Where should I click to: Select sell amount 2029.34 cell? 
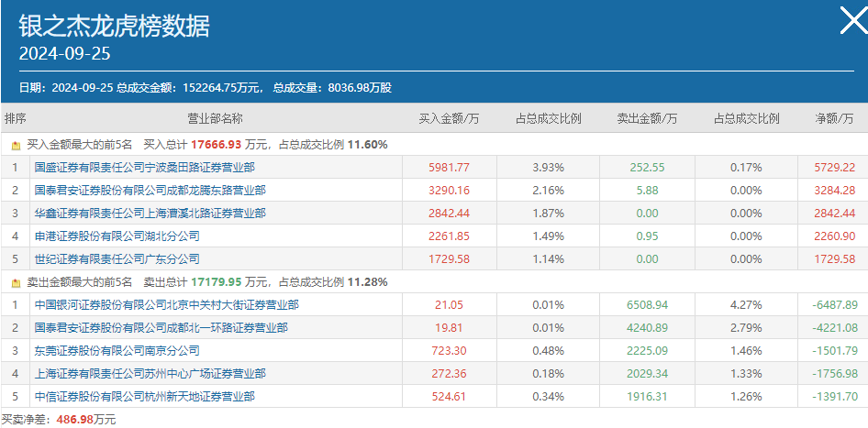[647, 374]
